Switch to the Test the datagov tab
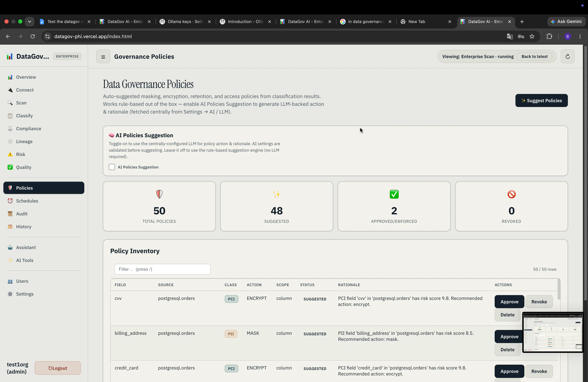This screenshot has height=382, width=588. point(65,21)
